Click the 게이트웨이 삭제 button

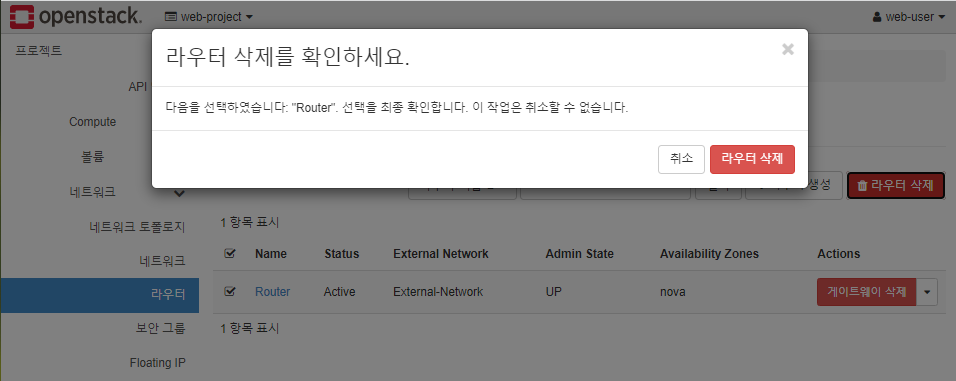click(866, 292)
